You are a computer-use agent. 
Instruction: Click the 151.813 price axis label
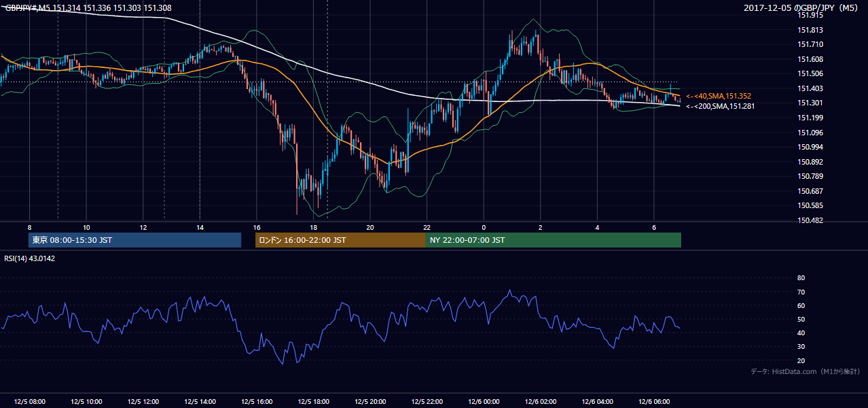811,30
